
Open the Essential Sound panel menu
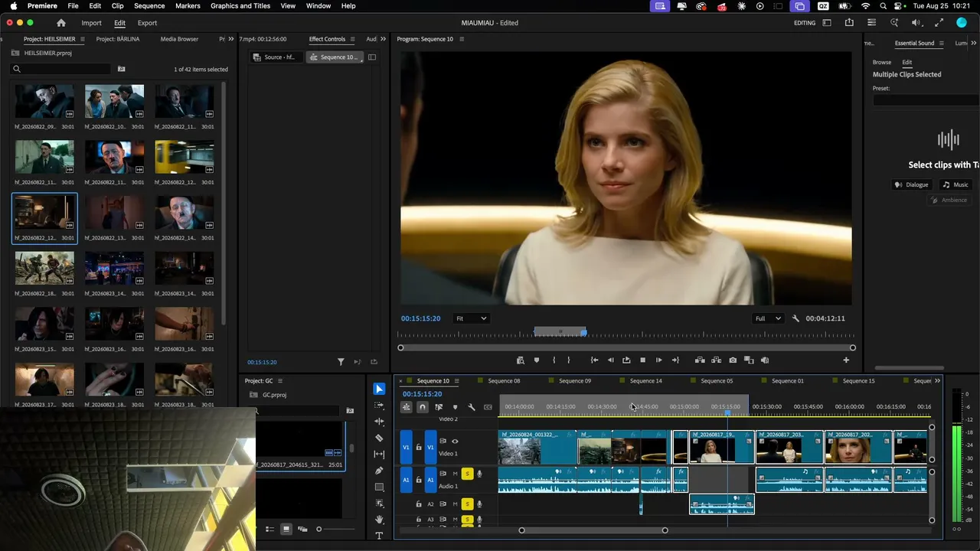tap(941, 44)
